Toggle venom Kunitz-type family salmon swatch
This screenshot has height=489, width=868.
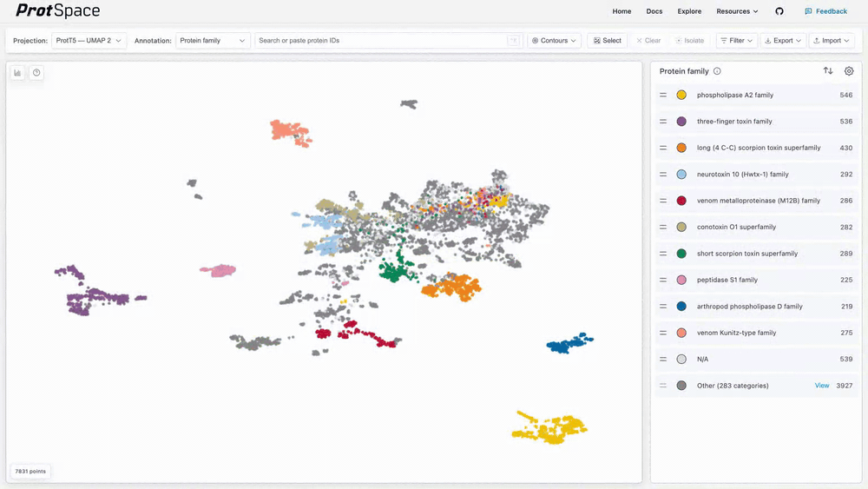[x=681, y=333]
